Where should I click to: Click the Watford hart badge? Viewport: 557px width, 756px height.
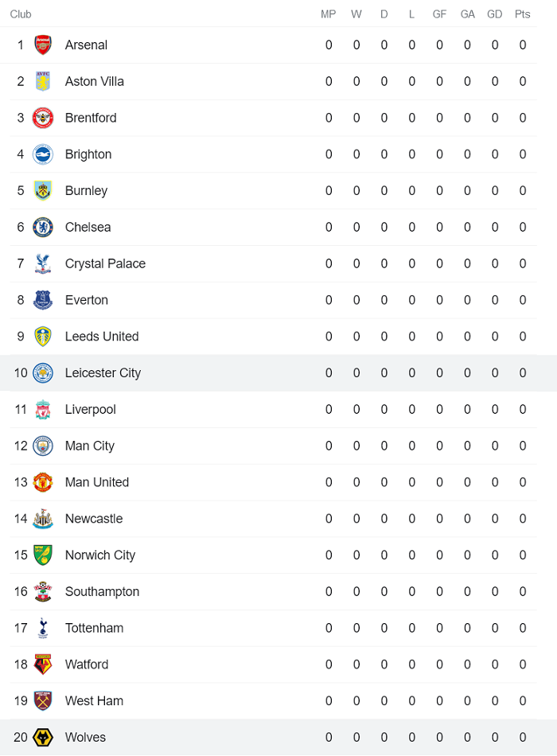42,664
